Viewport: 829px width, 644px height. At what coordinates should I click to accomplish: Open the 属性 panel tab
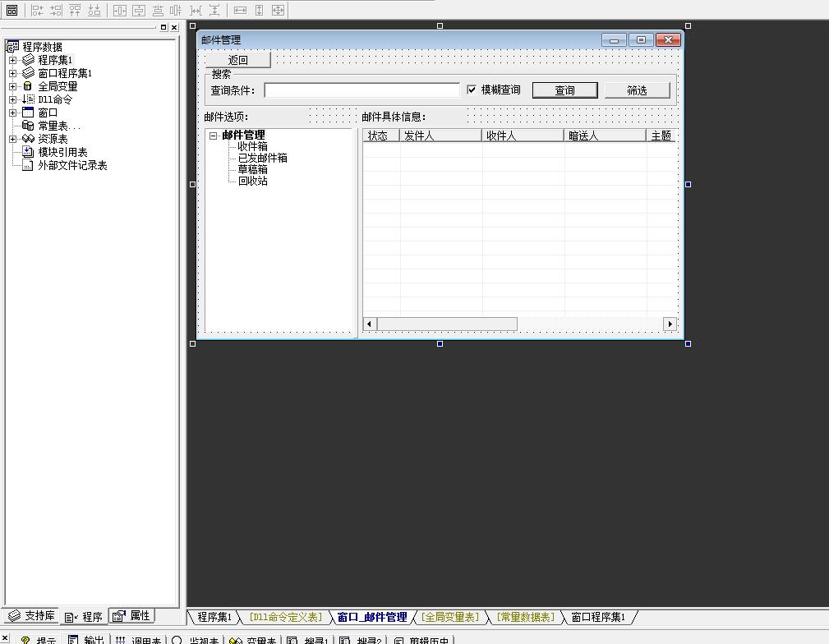(131, 615)
